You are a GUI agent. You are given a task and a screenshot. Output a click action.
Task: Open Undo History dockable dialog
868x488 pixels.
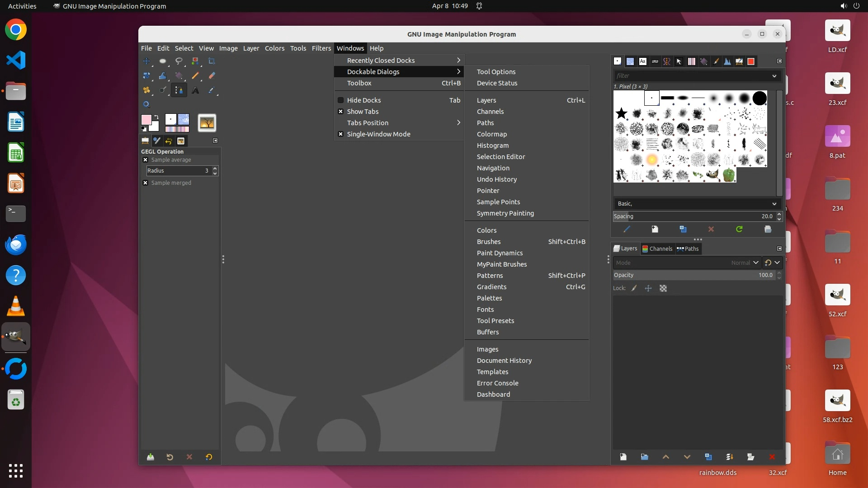pos(496,179)
